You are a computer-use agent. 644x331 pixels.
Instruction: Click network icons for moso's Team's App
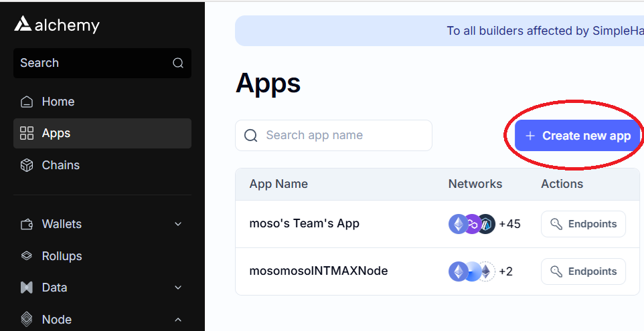coord(471,224)
